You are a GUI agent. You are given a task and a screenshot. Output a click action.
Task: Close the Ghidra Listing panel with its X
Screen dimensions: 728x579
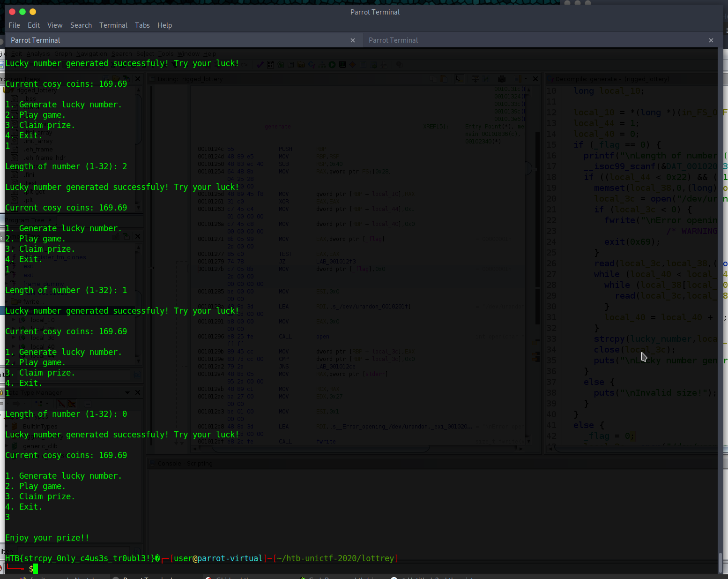click(535, 79)
